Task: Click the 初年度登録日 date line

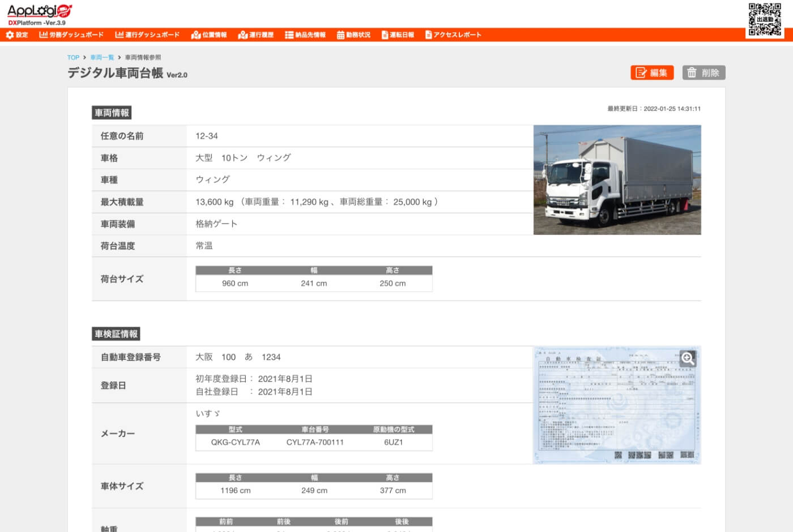Action: pos(254,379)
